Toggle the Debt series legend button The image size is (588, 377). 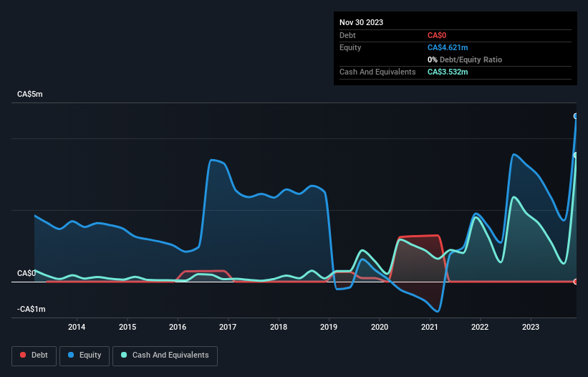34,355
